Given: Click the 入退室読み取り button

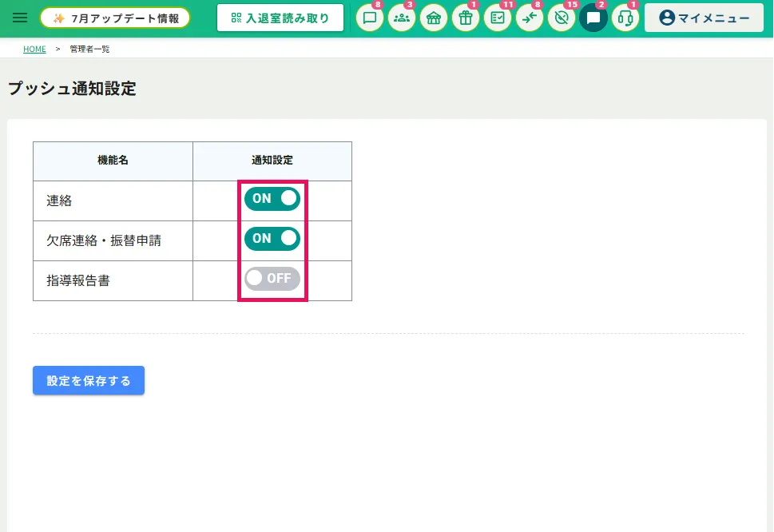Looking at the screenshot, I should (280, 18).
